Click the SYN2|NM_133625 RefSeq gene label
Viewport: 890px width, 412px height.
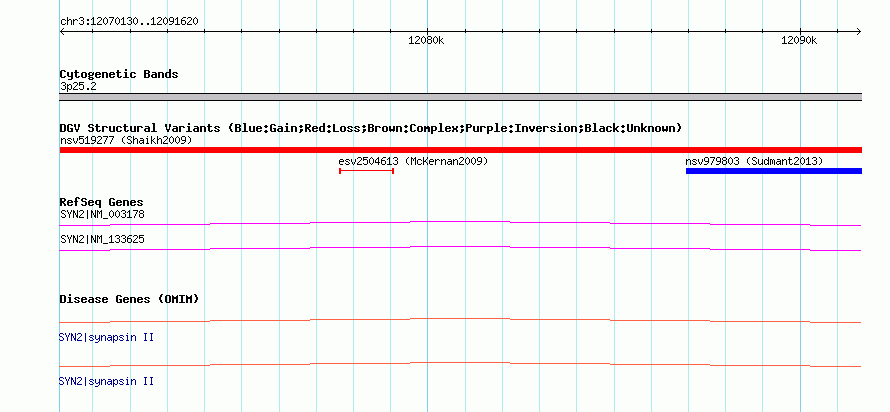102,239
